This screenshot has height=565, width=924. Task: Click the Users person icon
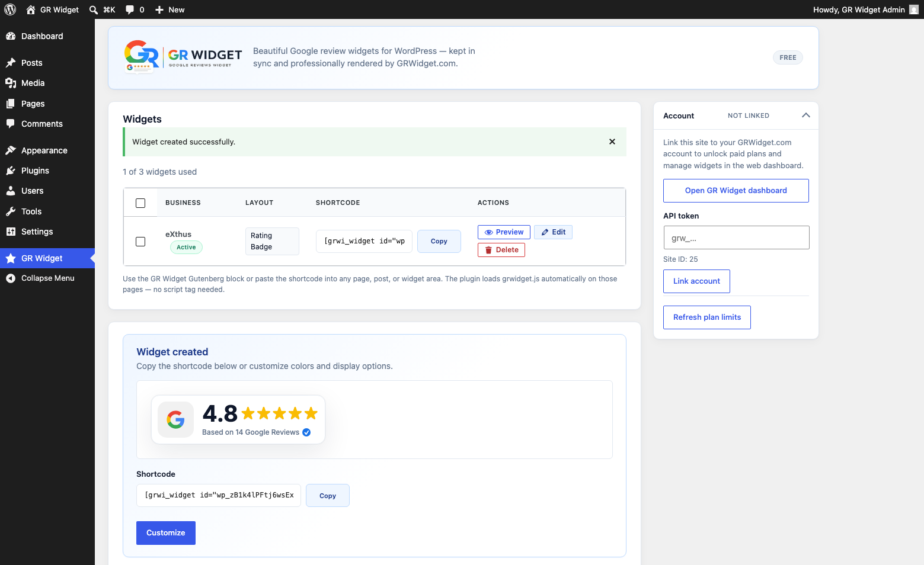(11, 191)
